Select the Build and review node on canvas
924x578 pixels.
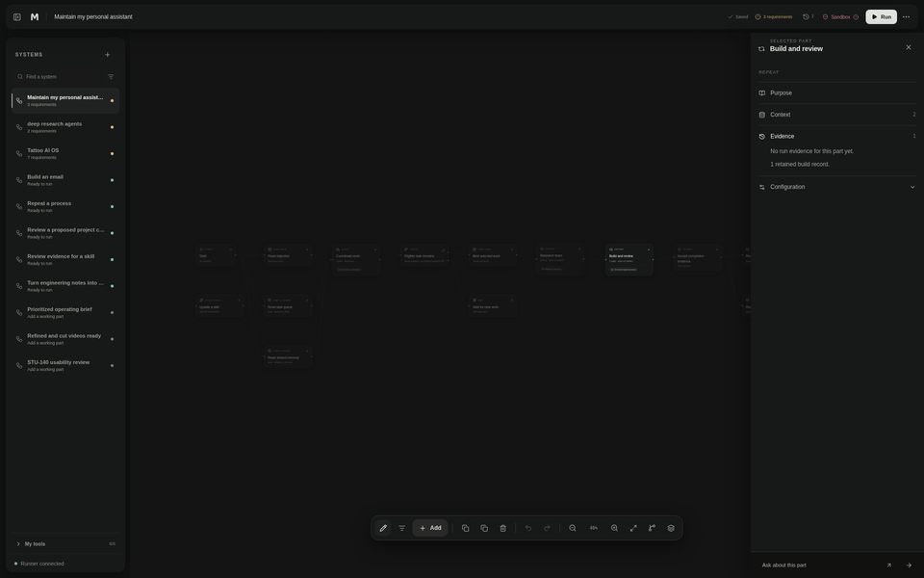tap(629, 259)
